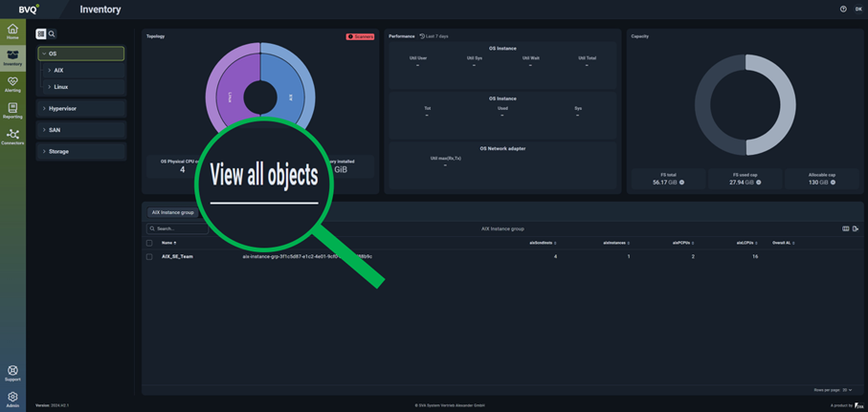Open the AIX_SE_Team group entry
This screenshot has height=412, width=868.
177,256
